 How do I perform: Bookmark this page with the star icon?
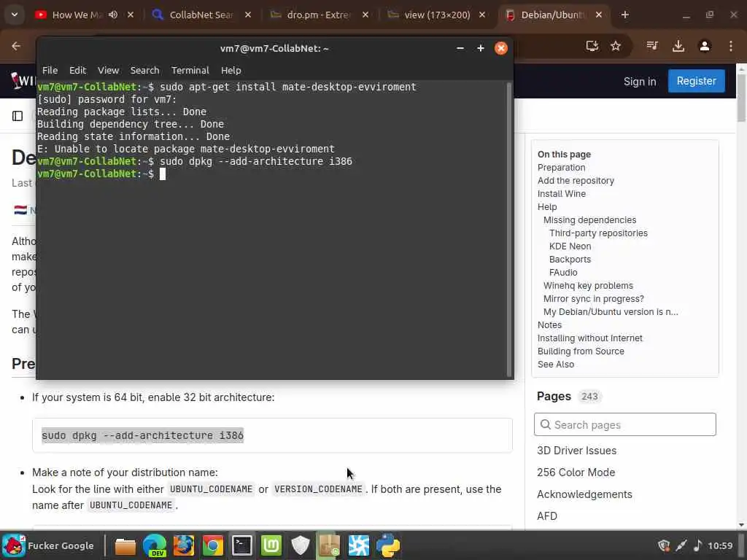click(x=616, y=46)
